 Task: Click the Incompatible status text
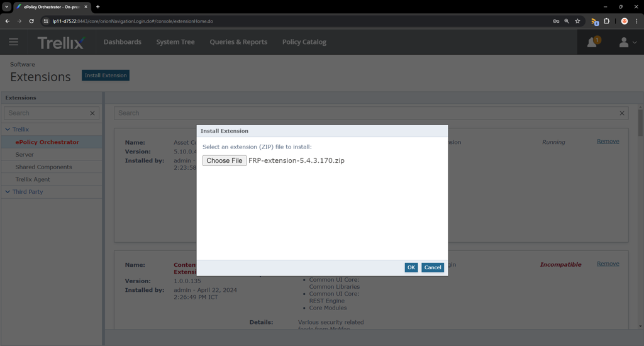(x=560, y=265)
